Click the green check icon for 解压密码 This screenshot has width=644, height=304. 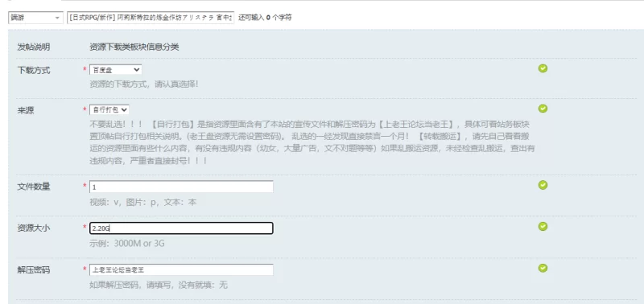[543, 268]
